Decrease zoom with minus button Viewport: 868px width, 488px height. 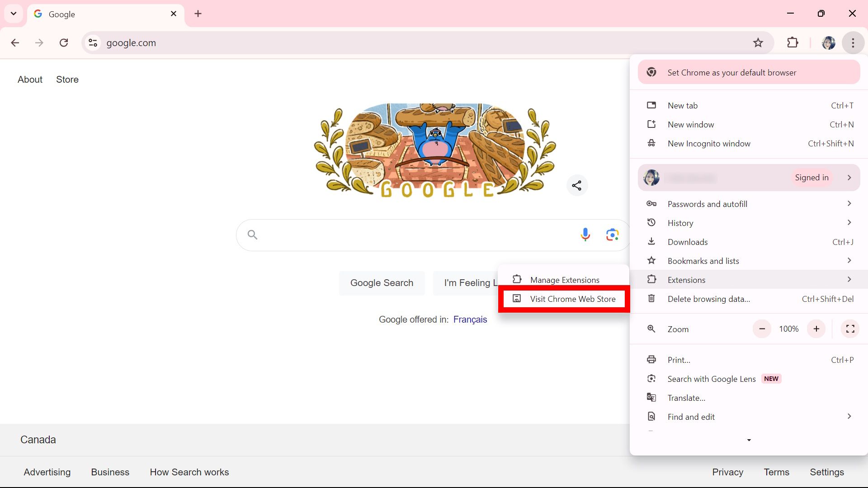pos(762,329)
